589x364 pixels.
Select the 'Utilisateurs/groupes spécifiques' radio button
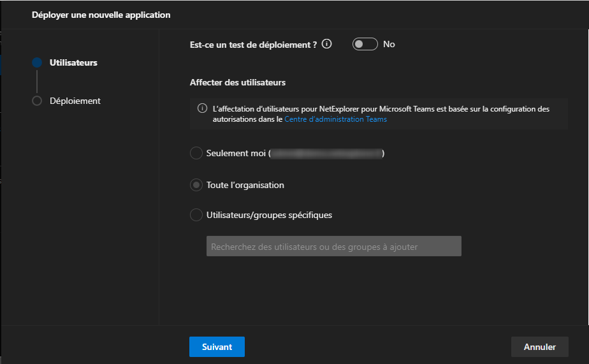click(x=196, y=215)
